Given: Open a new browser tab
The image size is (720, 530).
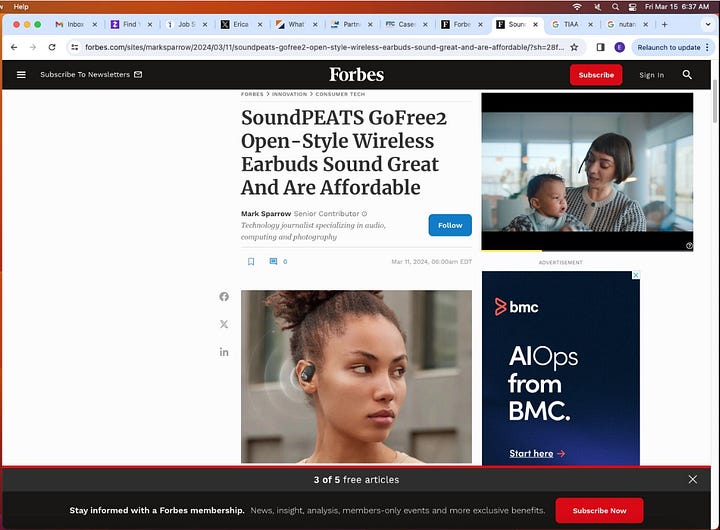Looking at the screenshot, I should coord(664,24).
